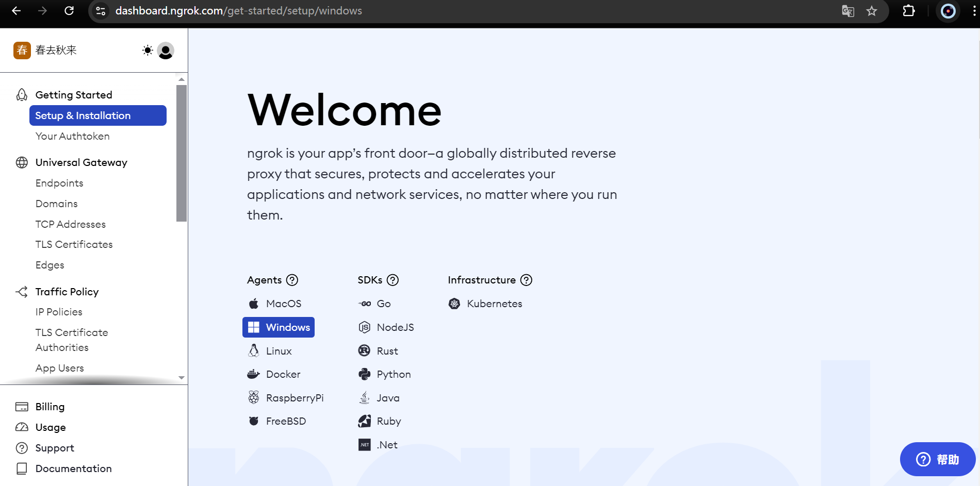
Task: Select MacOS agent
Action: coord(275,304)
